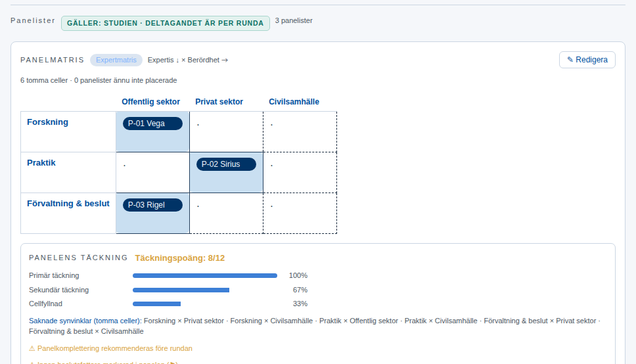Click the 'Gäller: Studien' scope badge
The width and height of the screenshot is (636, 364).
166,23
